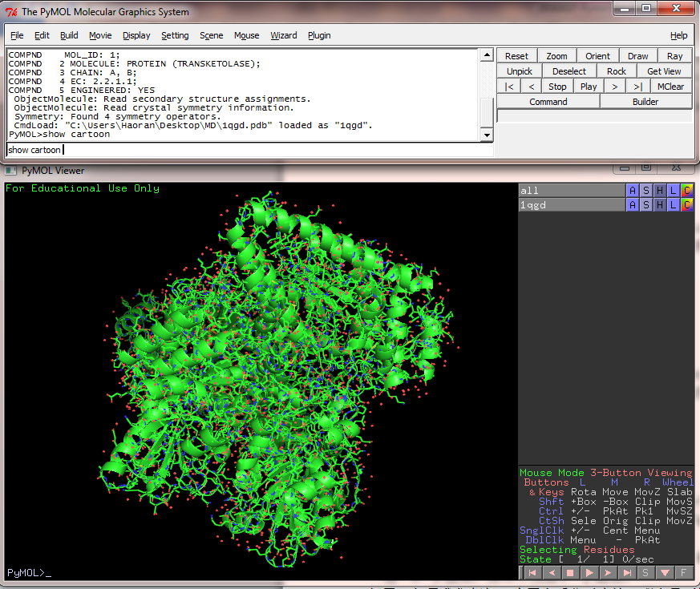Open the Build menu
This screenshot has width=700, height=589.
(69, 35)
